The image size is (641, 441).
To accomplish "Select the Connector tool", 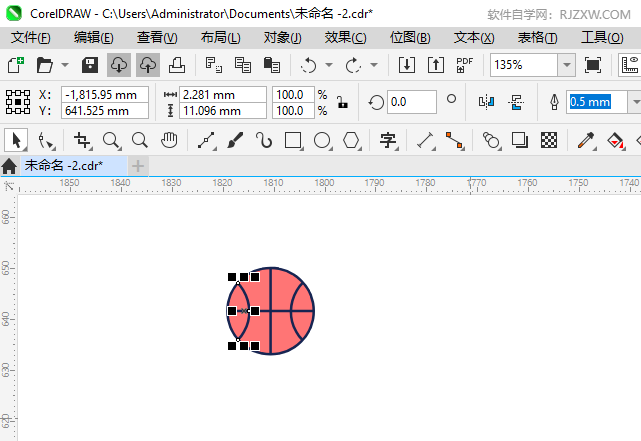I will pos(455,141).
